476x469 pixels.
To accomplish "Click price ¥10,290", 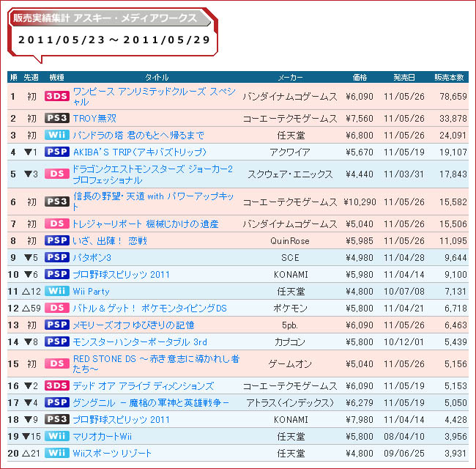I will (360, 202).
